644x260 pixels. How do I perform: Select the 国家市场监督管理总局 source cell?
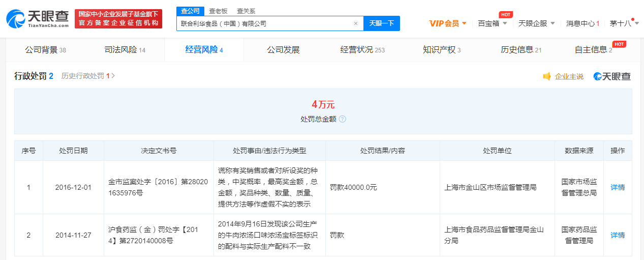[x=579, y=187]
